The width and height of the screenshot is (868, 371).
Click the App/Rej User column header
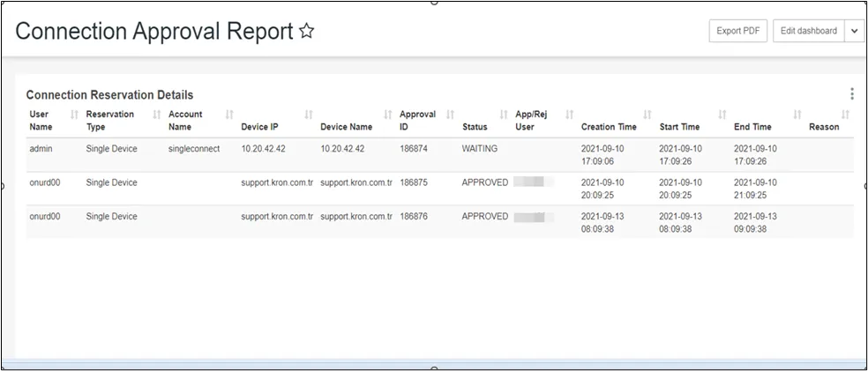[530, 121]
